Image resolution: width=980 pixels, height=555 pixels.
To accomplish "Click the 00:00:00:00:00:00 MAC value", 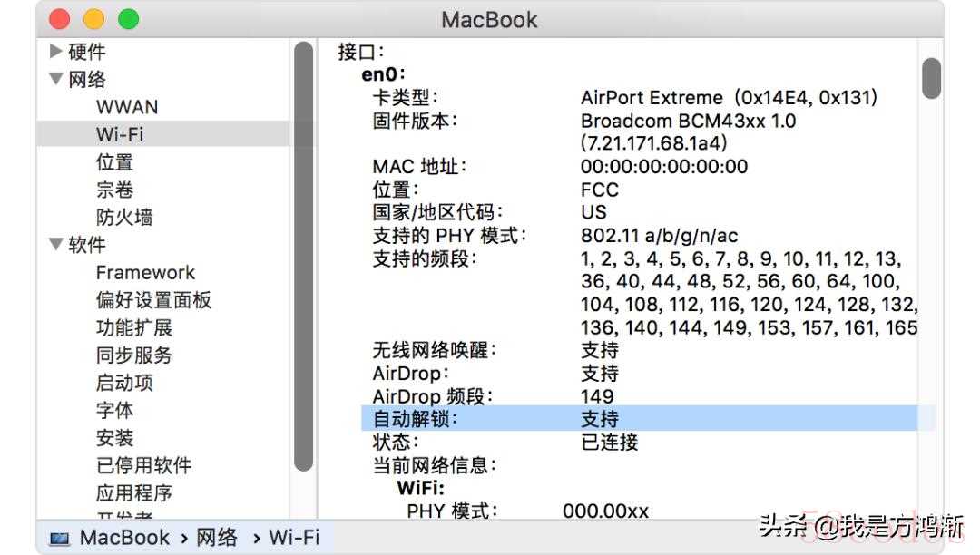I will 664,166.
